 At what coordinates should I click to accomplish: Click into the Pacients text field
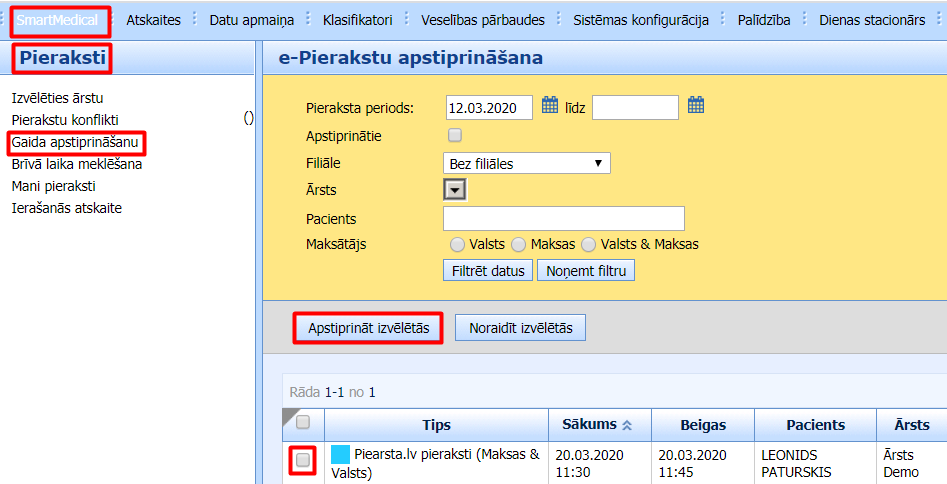click(x=563, y=219)
